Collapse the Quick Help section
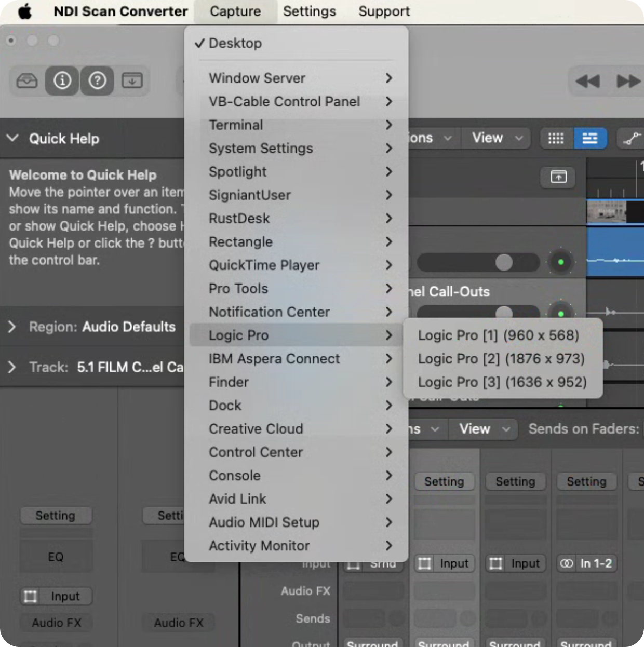644x647 pixels. point(13,138)
